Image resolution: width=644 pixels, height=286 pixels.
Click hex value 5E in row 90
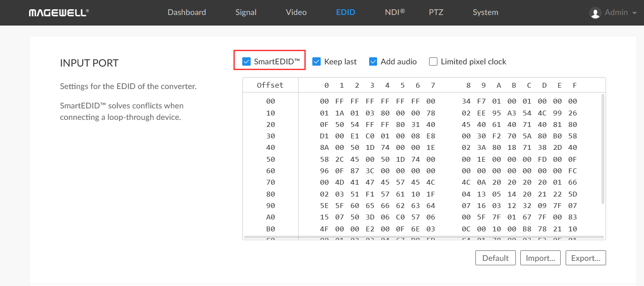pos(325,205)
